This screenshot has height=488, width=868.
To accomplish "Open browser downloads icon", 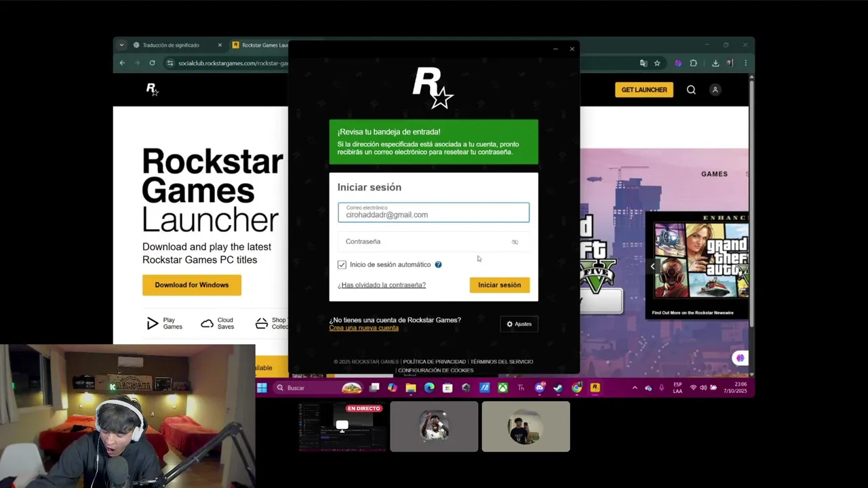I will pos(715,63).
